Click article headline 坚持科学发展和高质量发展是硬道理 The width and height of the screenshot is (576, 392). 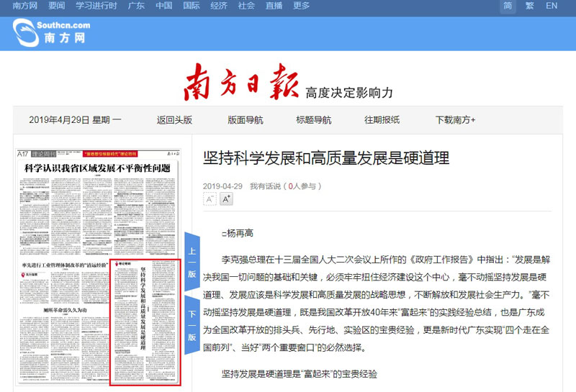[x=326, y=158]
